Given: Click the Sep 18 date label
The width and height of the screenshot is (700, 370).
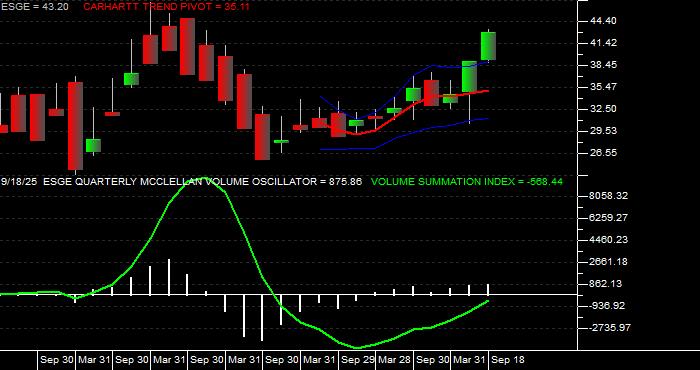Looking at the screenshot, I should (508, 360).
